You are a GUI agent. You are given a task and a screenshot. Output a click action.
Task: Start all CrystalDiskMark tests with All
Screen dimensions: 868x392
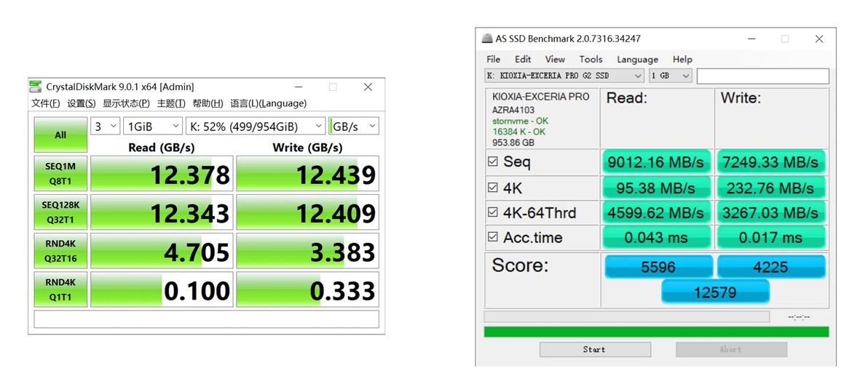point(61,135)
